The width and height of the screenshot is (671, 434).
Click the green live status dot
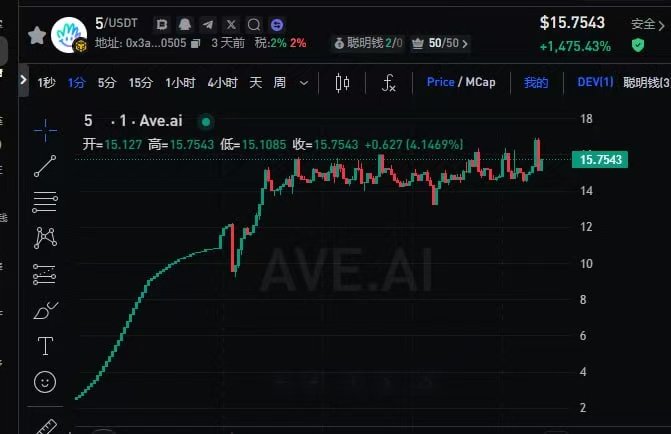pyautogui.click(x=206, y=122)
